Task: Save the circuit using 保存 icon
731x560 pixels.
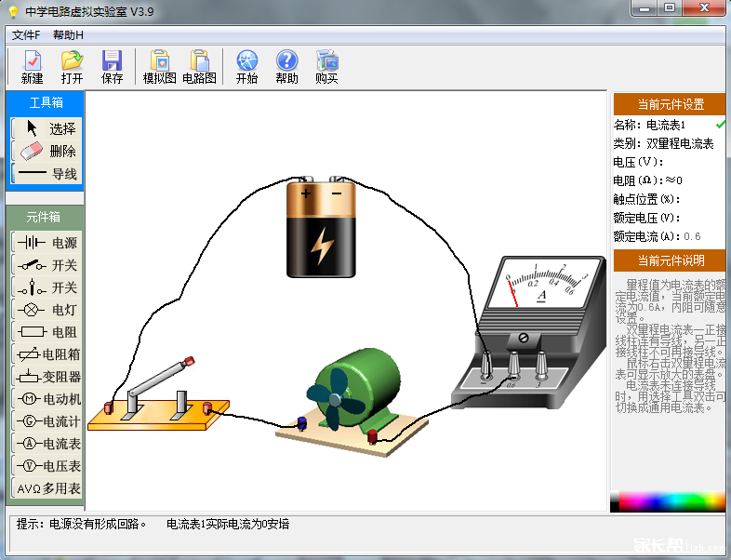Action: [112, 67]
